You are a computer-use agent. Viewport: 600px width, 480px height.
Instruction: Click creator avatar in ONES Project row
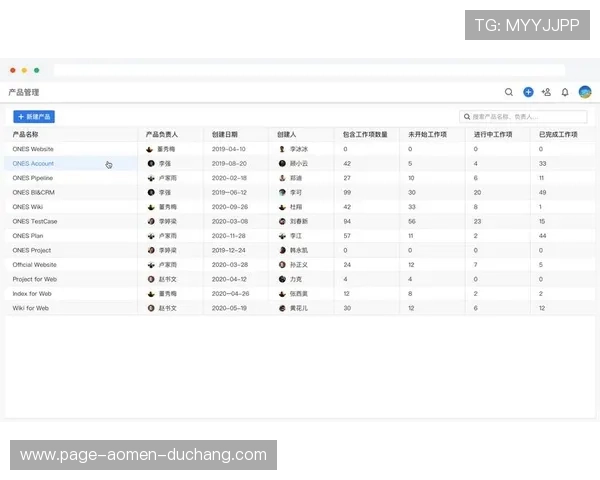pos(282,250)
